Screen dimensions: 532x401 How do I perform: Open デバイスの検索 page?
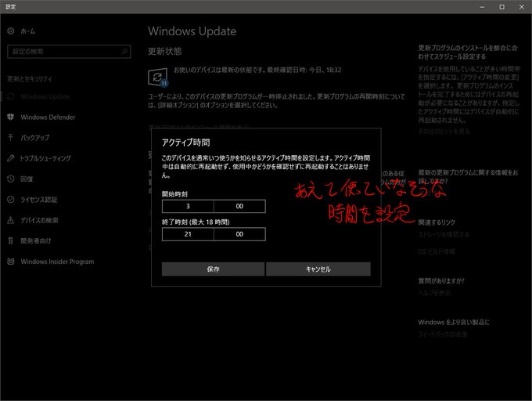click(39, 220)
